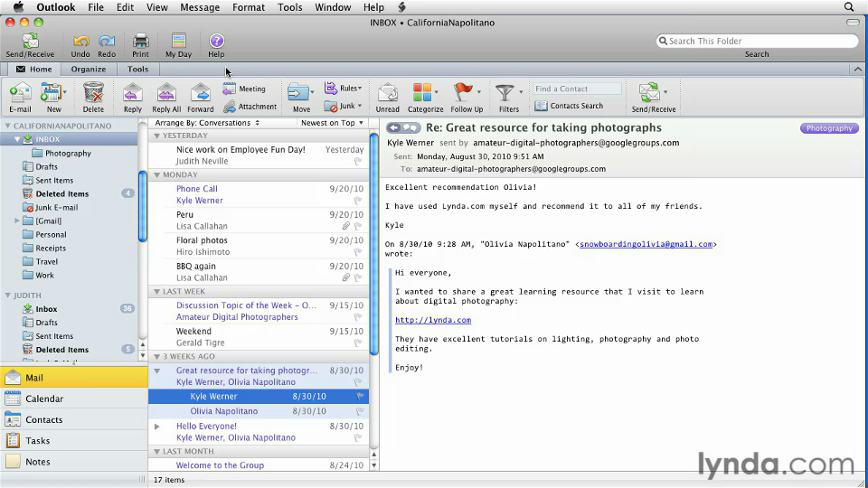Switch to Tasks view

click(74, 440)
